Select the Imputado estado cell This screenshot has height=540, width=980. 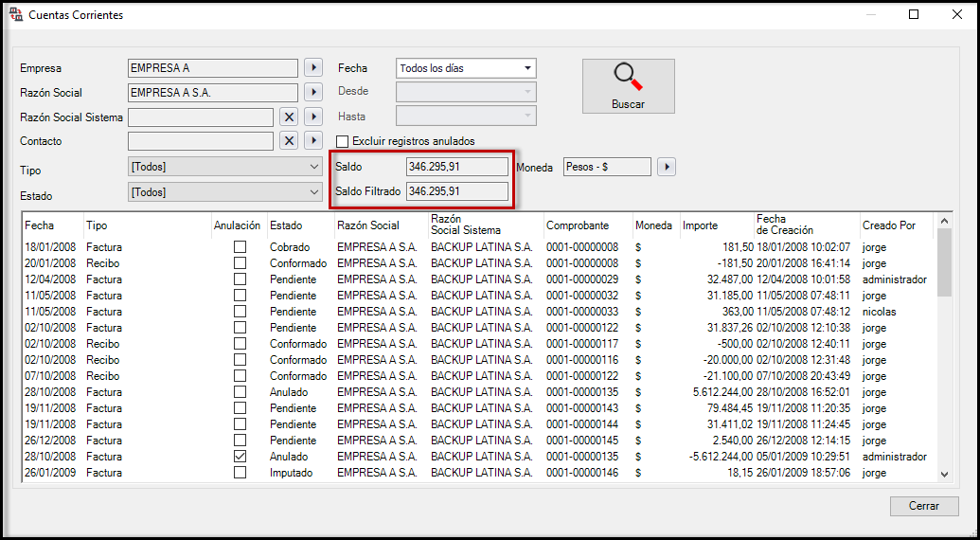click(x=291, y=473)
